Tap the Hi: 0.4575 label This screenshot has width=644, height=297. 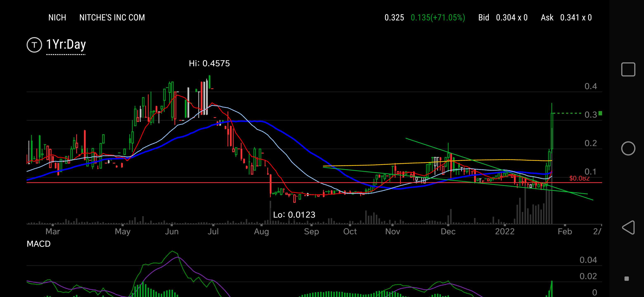pyautogui.click(x=209, y=64)
